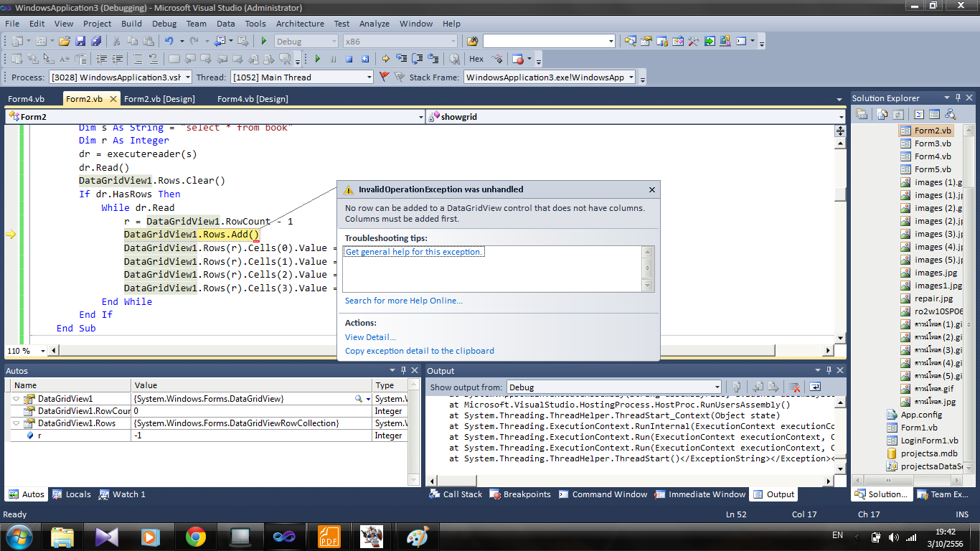Image resolution: width=980 pixels, height=551 pixels.
Task: Open the Form2 class name dropdown
Action: point(215,116)
